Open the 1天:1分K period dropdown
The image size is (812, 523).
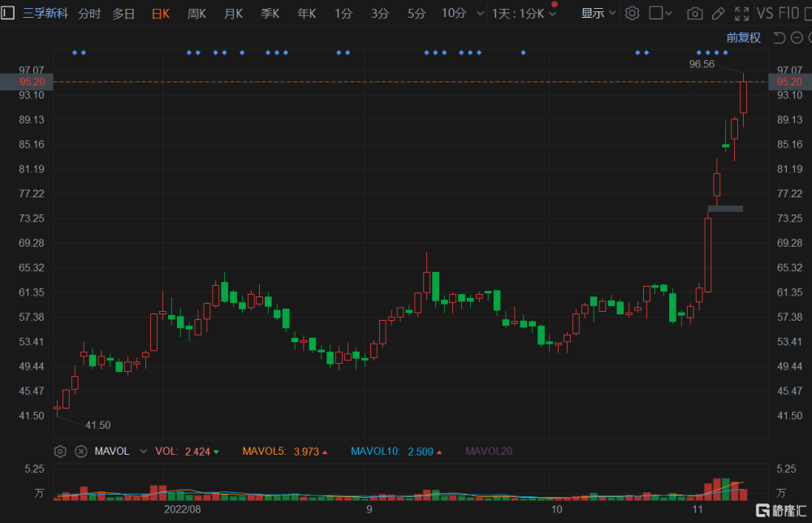coord(524,14)
